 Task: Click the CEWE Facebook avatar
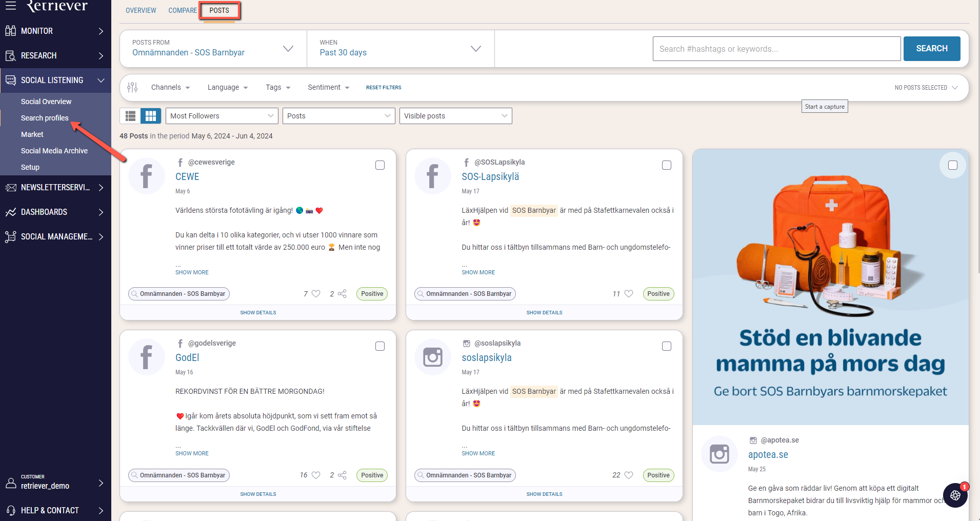pos(147,176)
